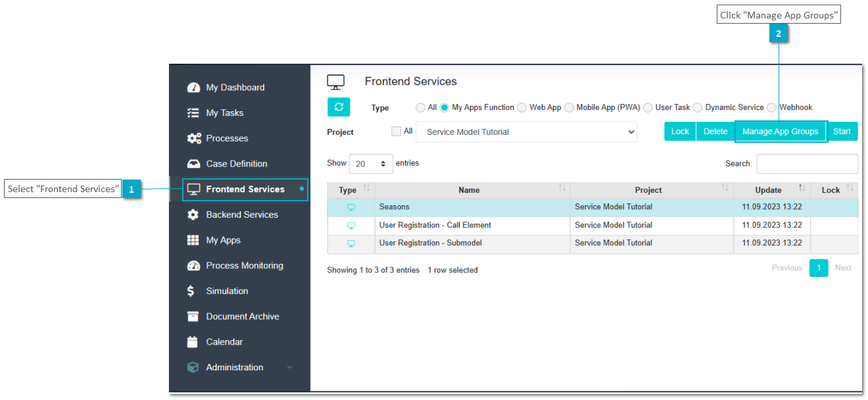Click type icon of User Registration - Call Element

(x=351, y=226)
